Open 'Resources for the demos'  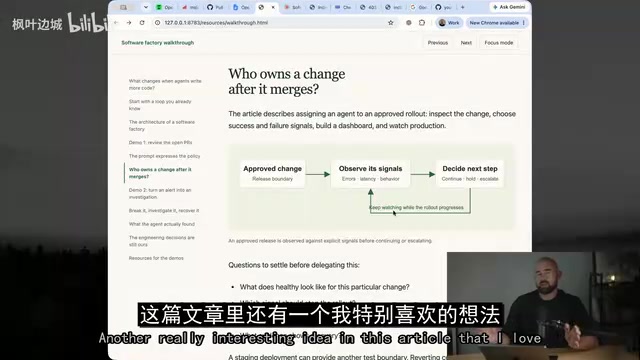point(156,258)
